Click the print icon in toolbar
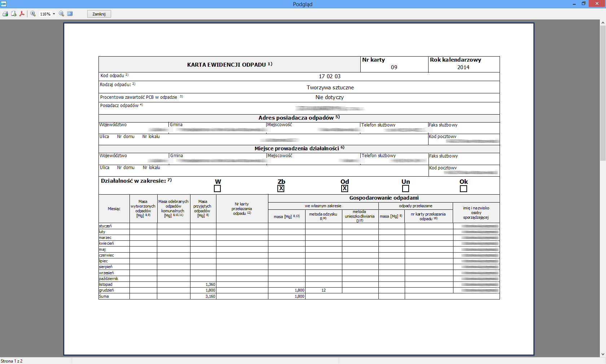 [5, 14]
